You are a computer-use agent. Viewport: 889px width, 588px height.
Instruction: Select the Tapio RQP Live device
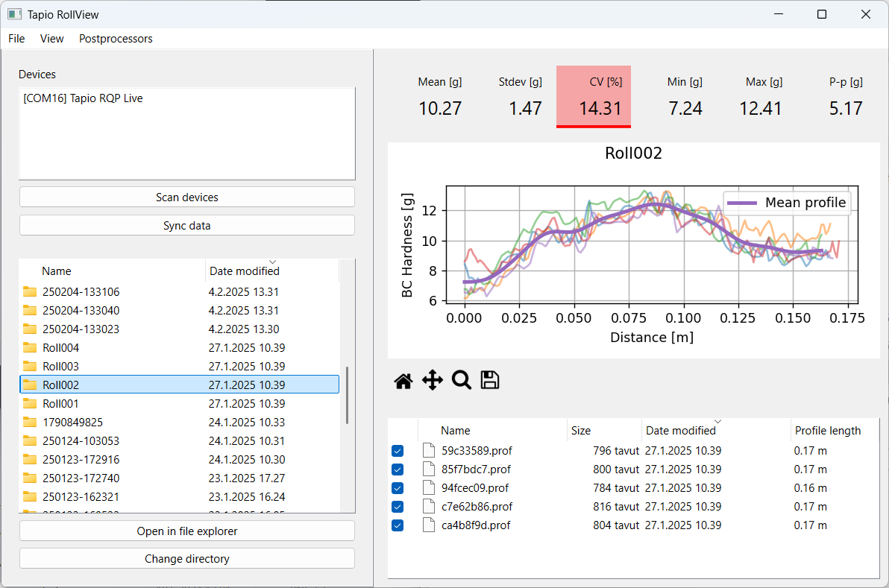[84, 98]
